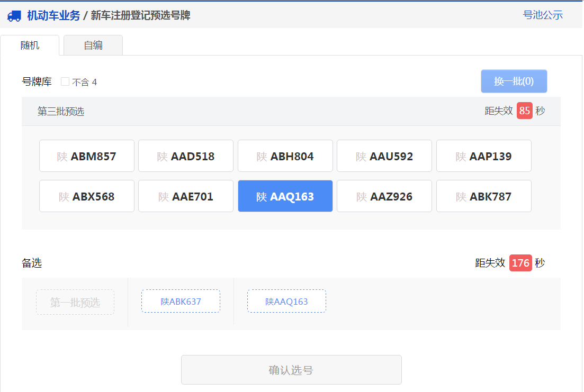This screenshot has width=584, height=392.
Task: Click the 第一批预选 backup slot
Action: [x=75, y=302]
